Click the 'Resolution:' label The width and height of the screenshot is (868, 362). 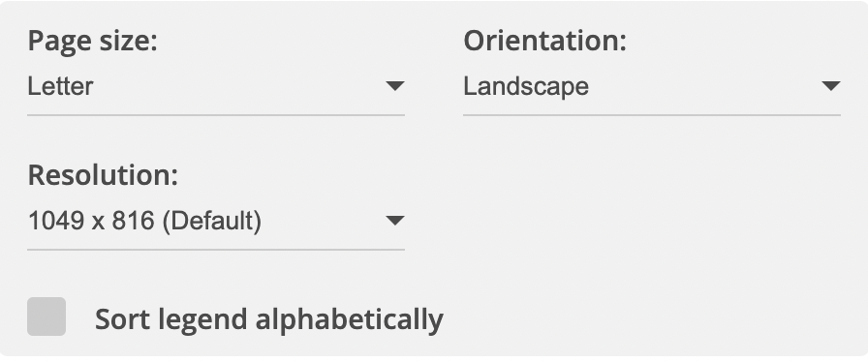pyautogui.click(x=103, y=175)
